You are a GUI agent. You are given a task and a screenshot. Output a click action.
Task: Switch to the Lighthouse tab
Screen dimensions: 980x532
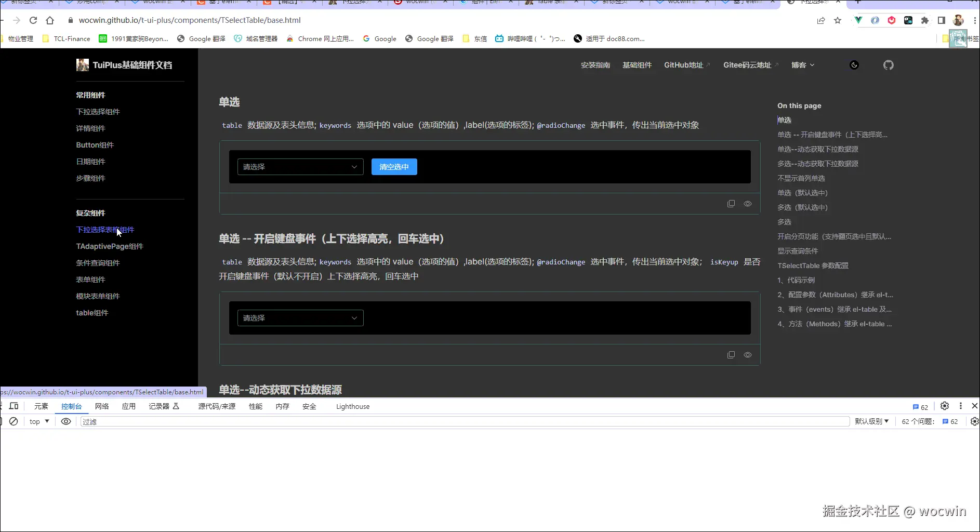(x=352, y=406)
